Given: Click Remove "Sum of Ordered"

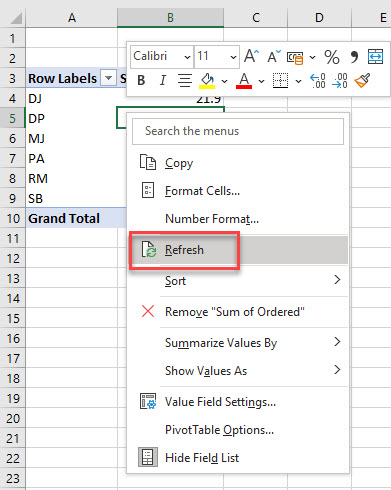Looking at the screenshot, I should [x=238, y=312].
